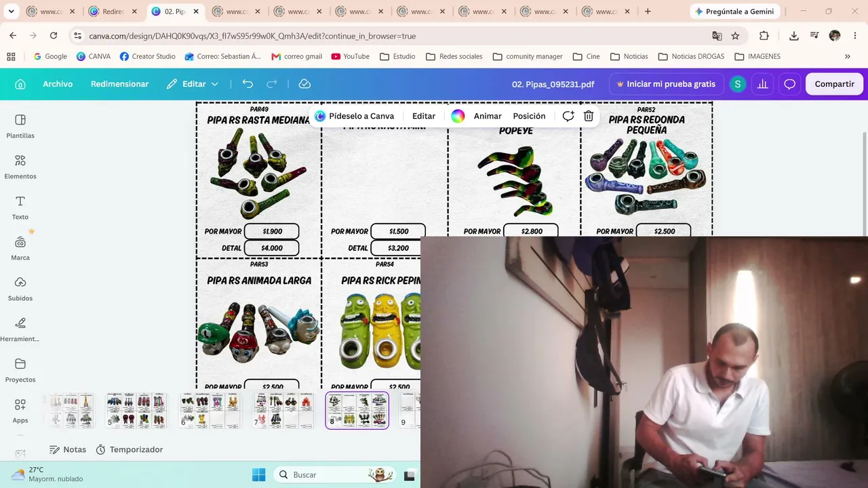This screenshot has width=868, height=488.
Task: Click the translate page icon
Action: click(x=717, y=36)
